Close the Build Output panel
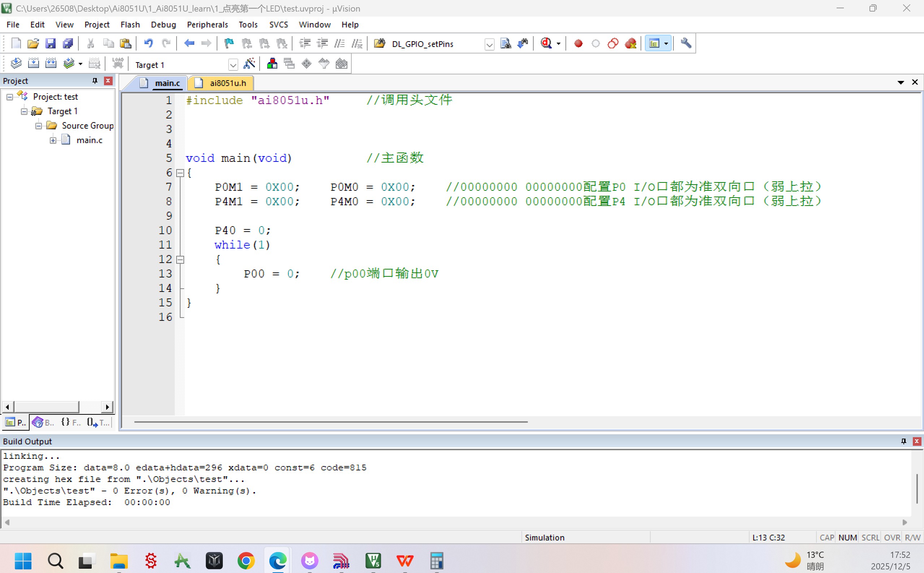This screenshot has height=573, width=924. point(916,441)
